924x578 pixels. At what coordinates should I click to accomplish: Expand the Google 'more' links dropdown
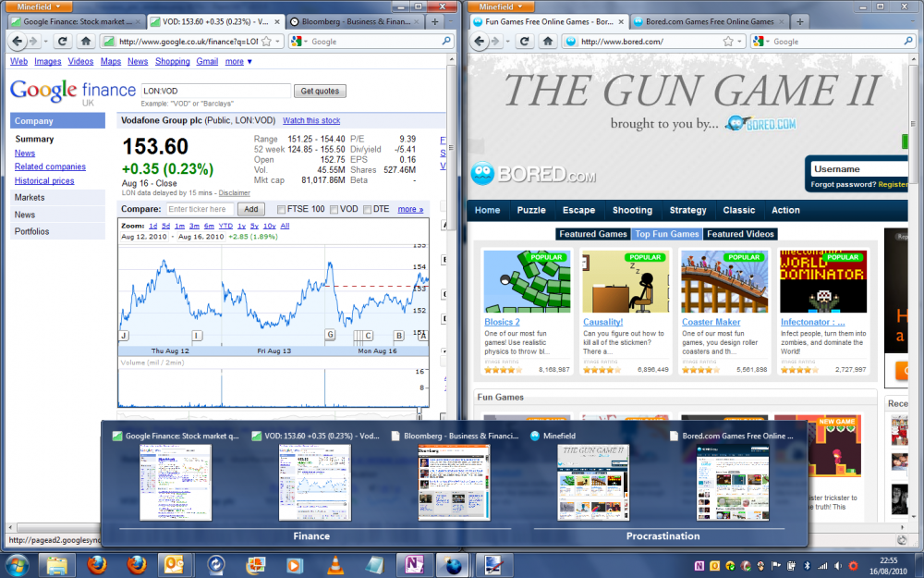click(x=238, y=61)
